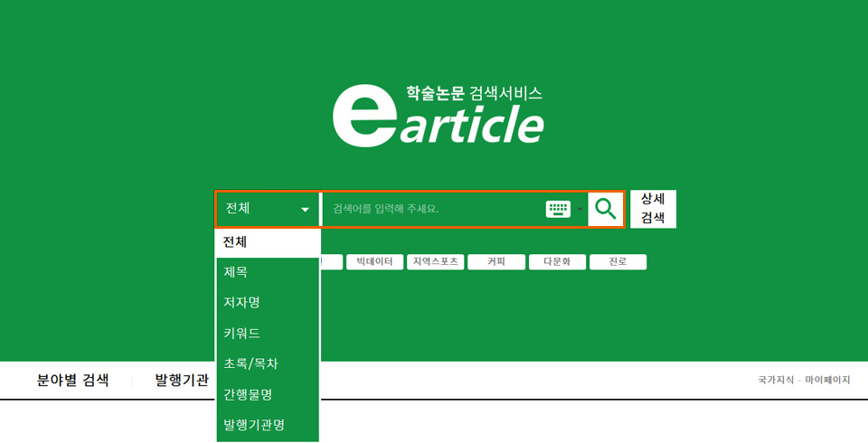This screenshot has width=868, height=443.
Task: Pick 초록/목차 in the dropdown list
Action: pyautogui.click(x=268, y=363)
